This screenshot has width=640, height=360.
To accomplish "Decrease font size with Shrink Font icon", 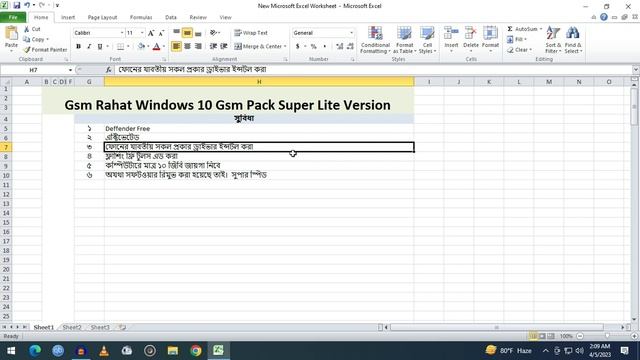I will tap(161, 33).
